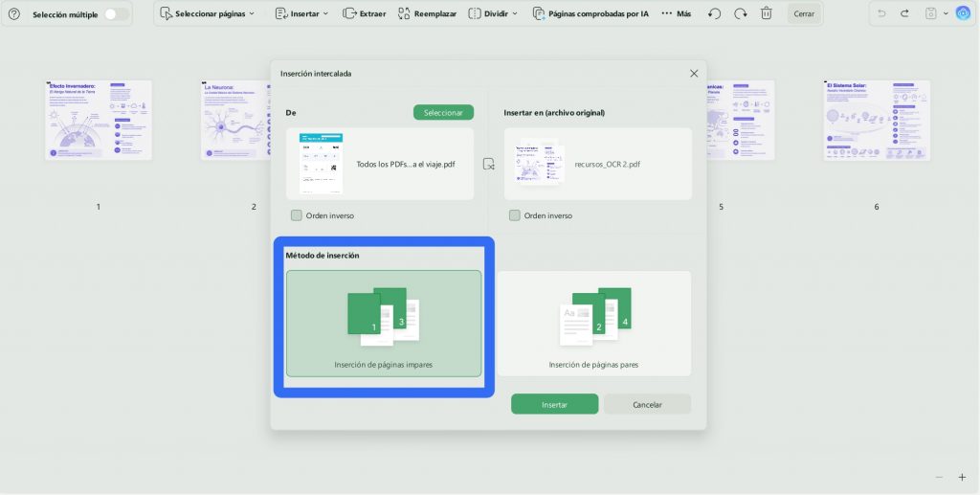The image size is (980, 495).
Task: Close the Inserción intercalada dialog
Action: [x=694, y=74]
